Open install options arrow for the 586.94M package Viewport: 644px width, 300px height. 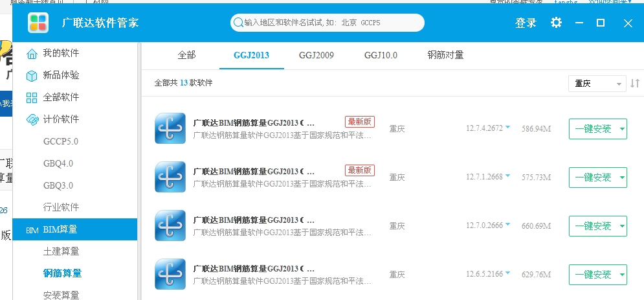tap(622, 129)
